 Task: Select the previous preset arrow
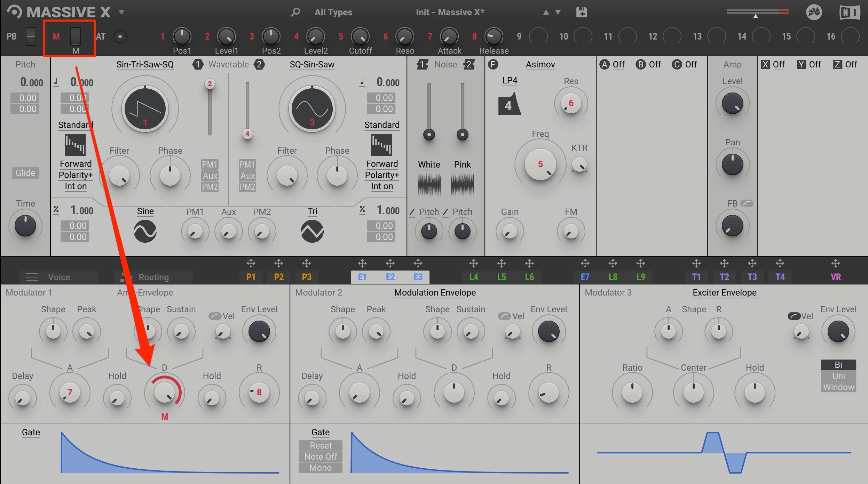546,12
